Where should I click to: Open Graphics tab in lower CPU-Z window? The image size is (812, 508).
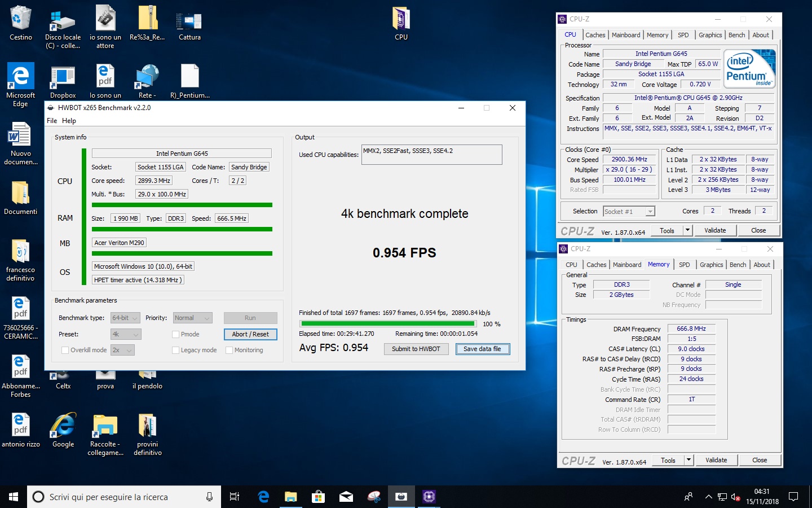pos(711,265)
